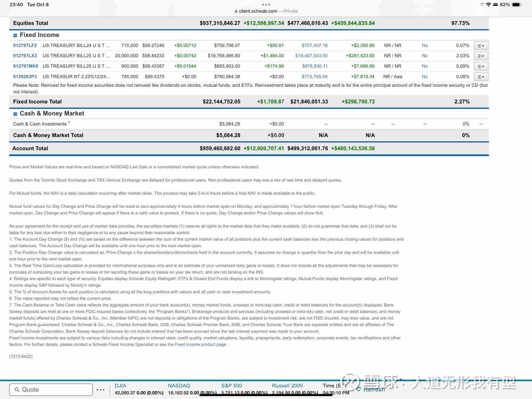Open action menu for 9128283P3 row
Viewport: 532px width, 399px height.
click(x=481, y=77)
